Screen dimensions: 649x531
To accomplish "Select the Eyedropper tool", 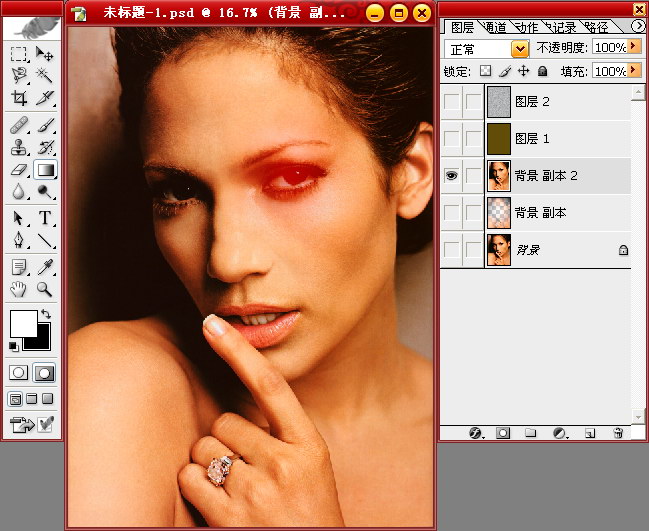I will click(44, 267).
